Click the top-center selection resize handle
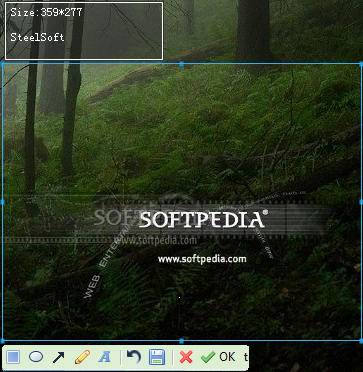 (181, 64)
